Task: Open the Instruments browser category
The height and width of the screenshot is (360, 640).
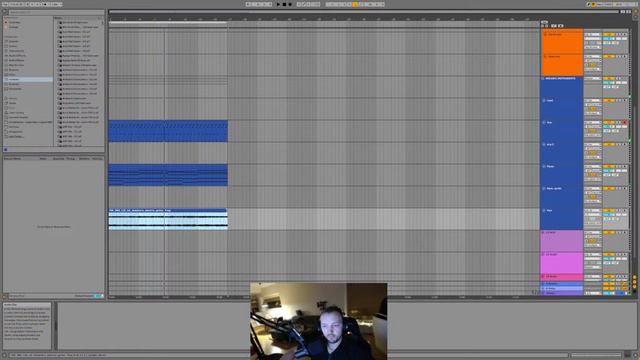Action: 16,51
